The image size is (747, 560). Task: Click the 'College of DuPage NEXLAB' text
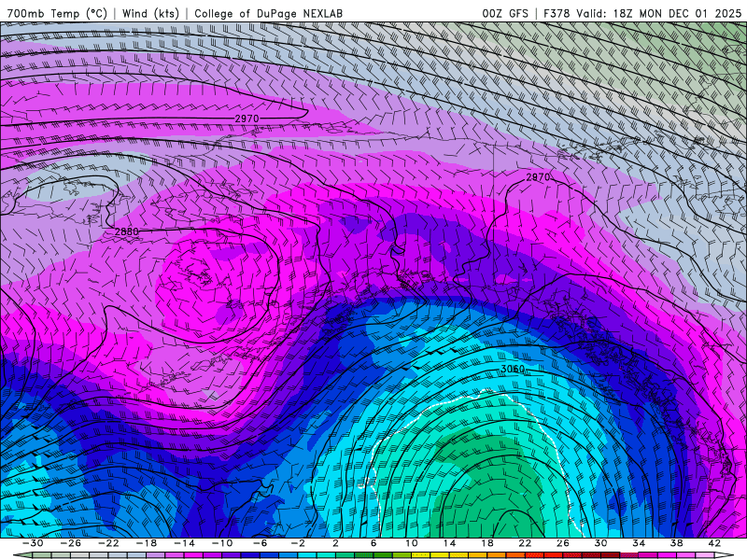click(x=268, y=13)
